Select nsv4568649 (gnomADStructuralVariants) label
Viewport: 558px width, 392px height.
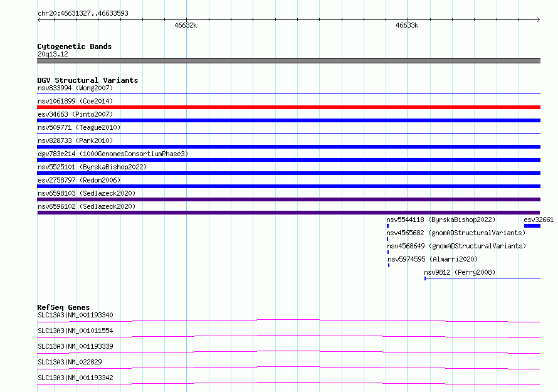click(x=456, y=246)
